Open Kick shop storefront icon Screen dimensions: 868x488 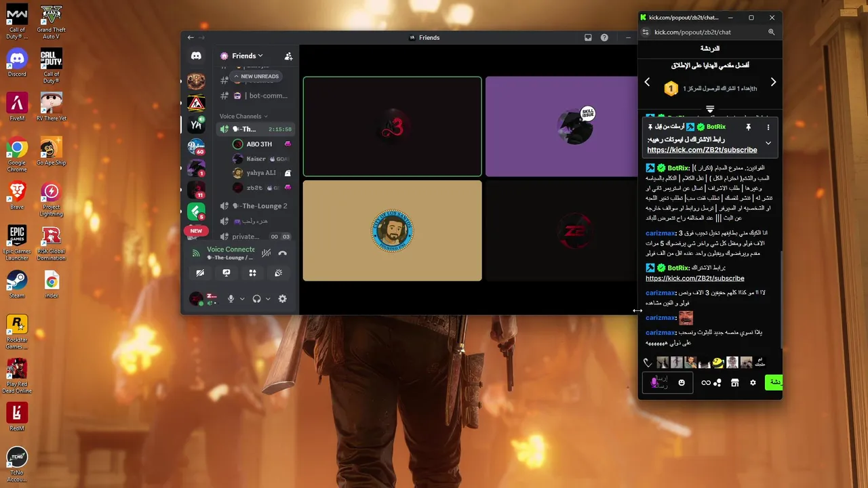tap(734, 383)
